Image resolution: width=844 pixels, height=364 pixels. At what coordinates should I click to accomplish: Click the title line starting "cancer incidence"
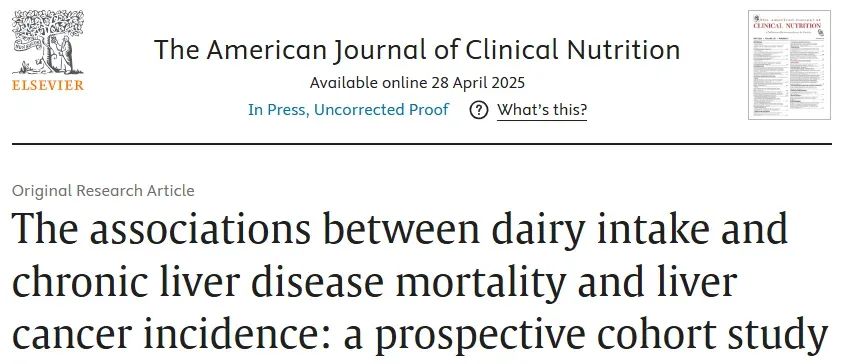(420, 334)
